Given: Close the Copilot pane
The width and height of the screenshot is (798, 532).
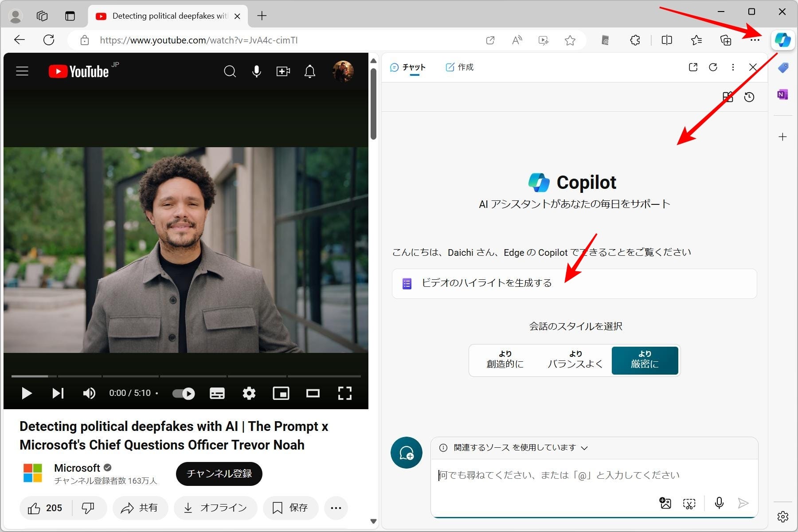Looking at the screenshot, I should 753,67.
